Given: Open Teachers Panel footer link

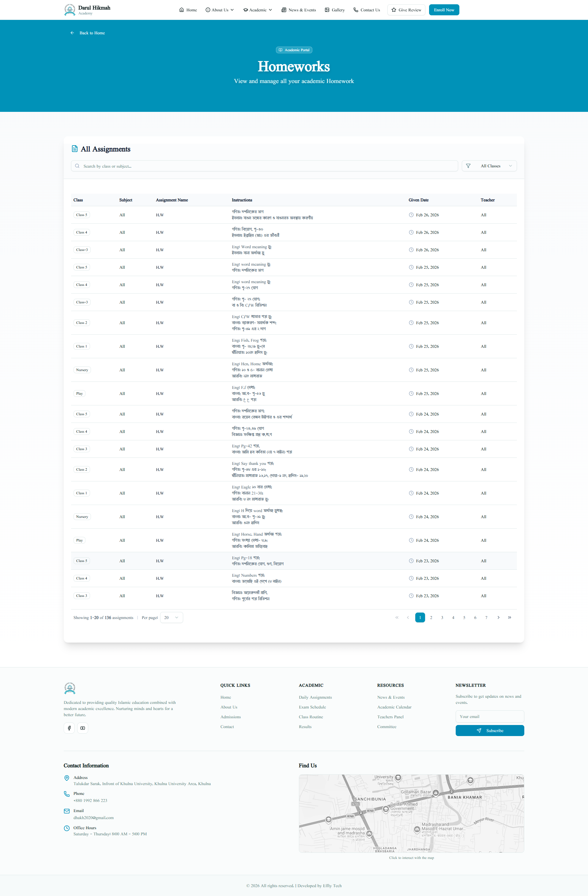Looking at the screenshot, I should tap(390, 717).
